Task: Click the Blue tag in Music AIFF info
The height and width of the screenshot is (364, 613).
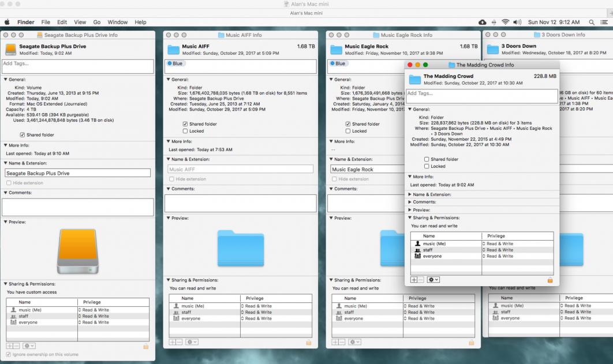Action: click(x=175, y=63)
